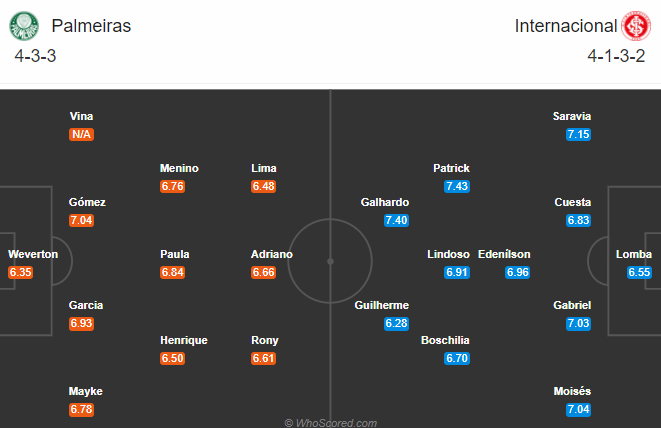The width and height of the screenshot is (661, 428).
Task: Click player name Rony
Action: point(265,340)
